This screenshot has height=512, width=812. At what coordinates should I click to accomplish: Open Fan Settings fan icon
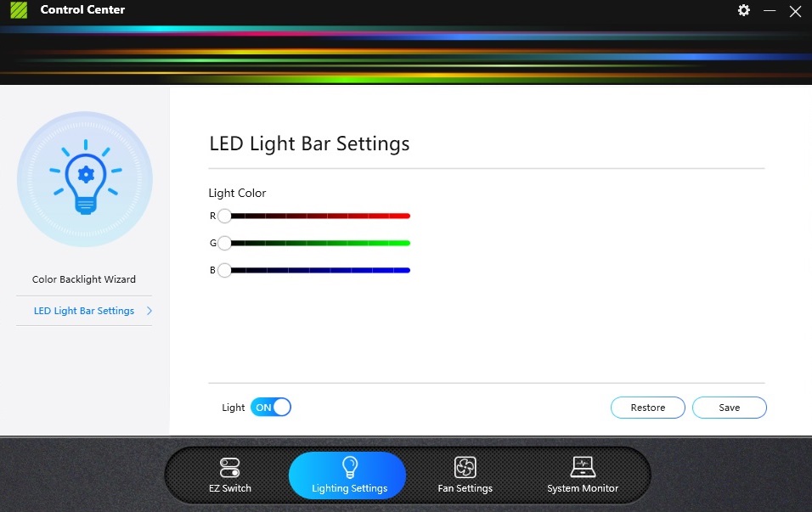[465, 467]
